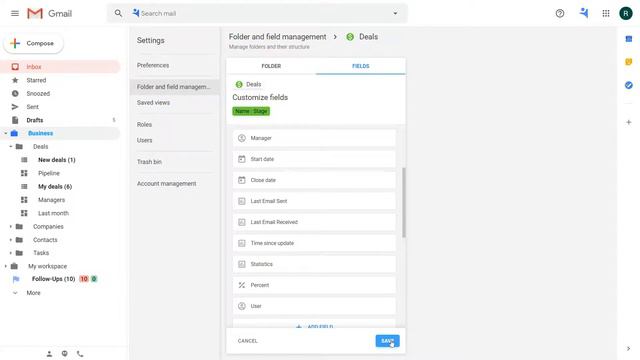
Task: Open the Tasks icon in side panel
Action: point(629,85)
